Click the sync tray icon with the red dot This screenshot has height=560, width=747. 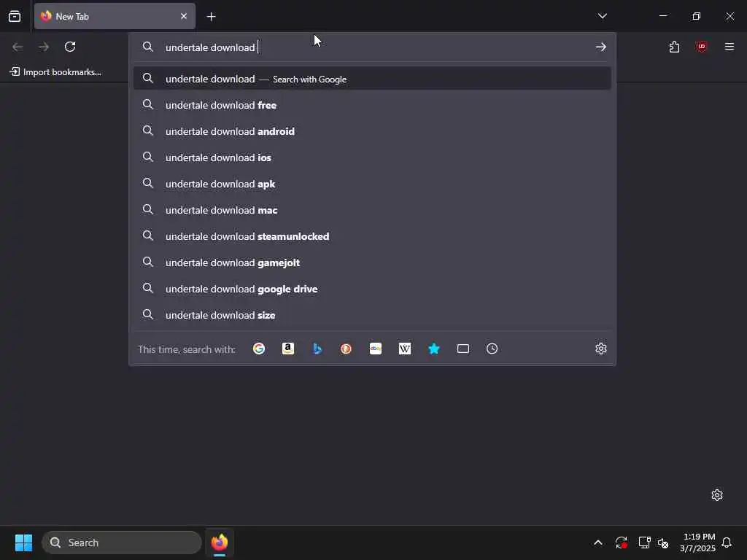tap(622, 542)
